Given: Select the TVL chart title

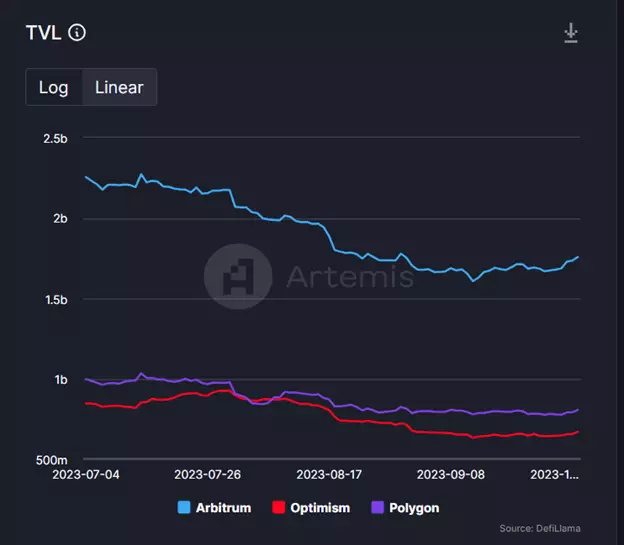Looking at the screenshot, I should (x=43, y=33).
